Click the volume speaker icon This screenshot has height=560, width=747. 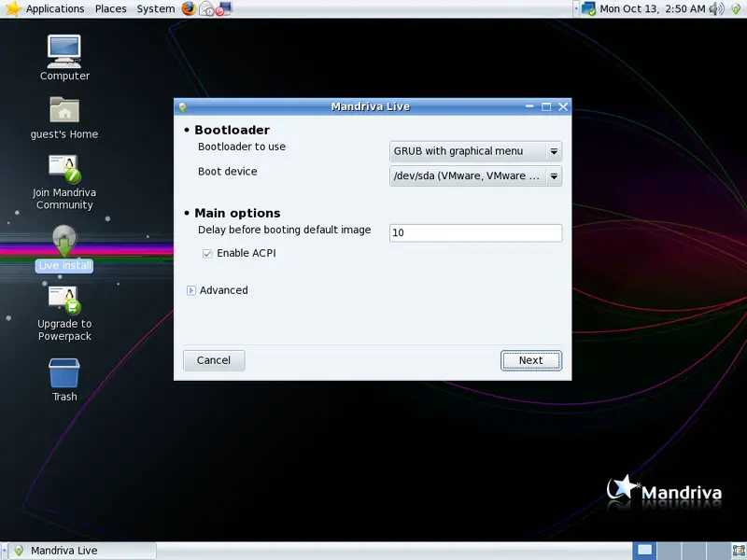tap(716, 8)
